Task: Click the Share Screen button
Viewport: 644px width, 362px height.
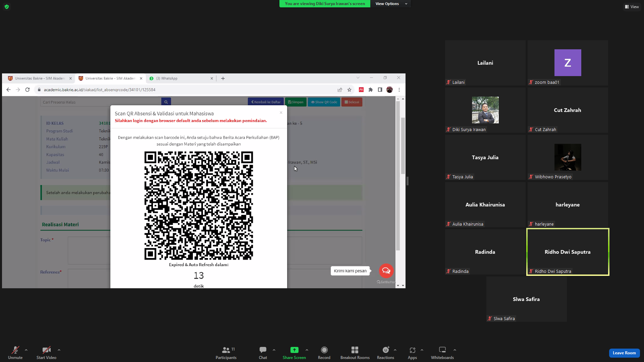Action: click(294, 353)
